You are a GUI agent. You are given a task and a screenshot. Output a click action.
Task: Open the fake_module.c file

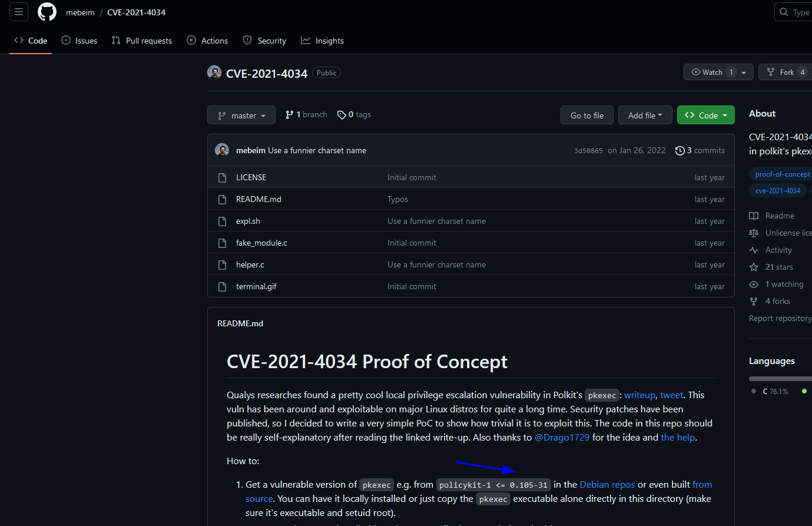[x=261, y=243]
